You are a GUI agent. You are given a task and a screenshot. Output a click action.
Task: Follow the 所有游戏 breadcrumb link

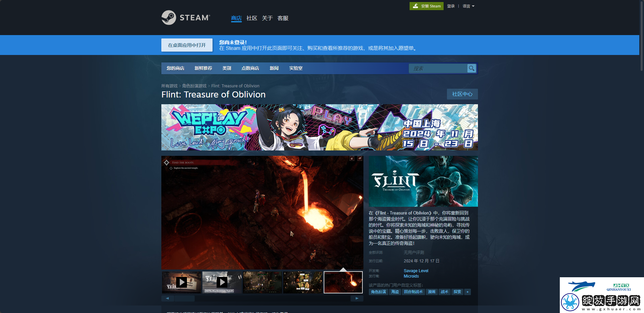coord(169,86)
